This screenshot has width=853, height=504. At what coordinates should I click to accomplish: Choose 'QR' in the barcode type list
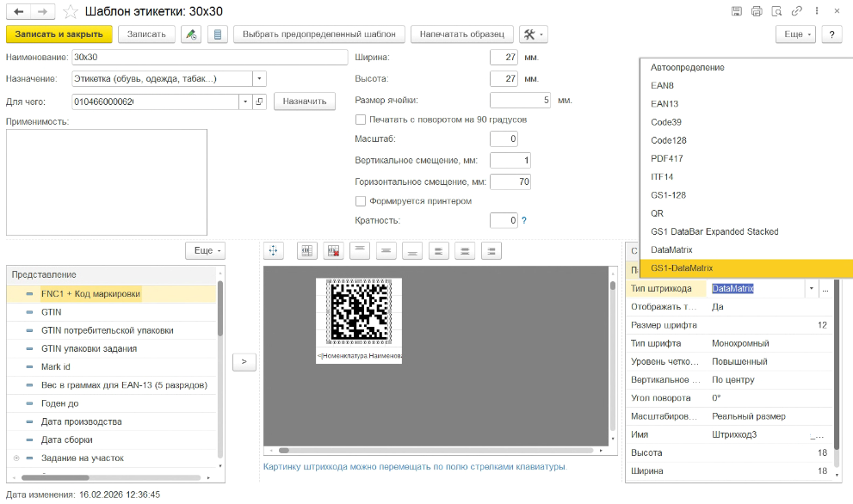[x=657, y=213]
